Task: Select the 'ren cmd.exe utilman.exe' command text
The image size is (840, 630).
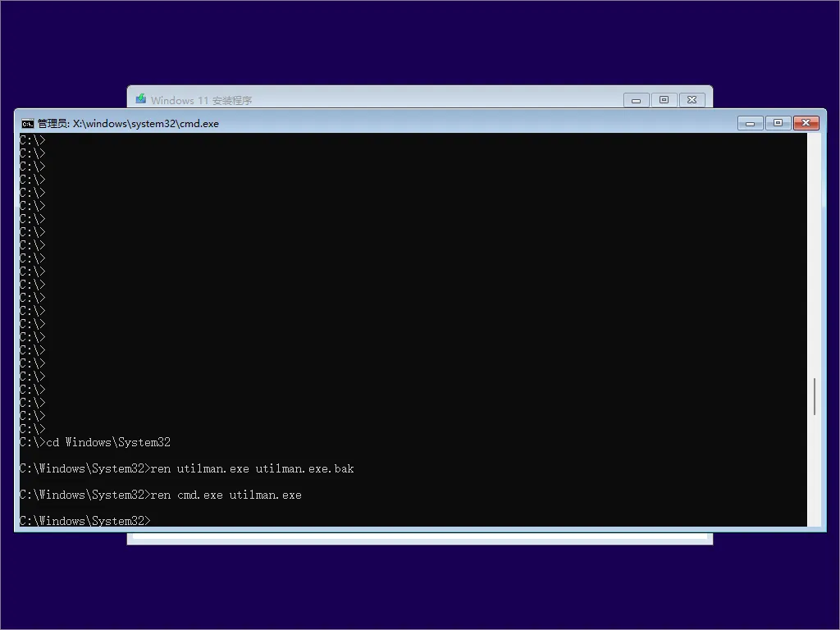Action: 230,495
